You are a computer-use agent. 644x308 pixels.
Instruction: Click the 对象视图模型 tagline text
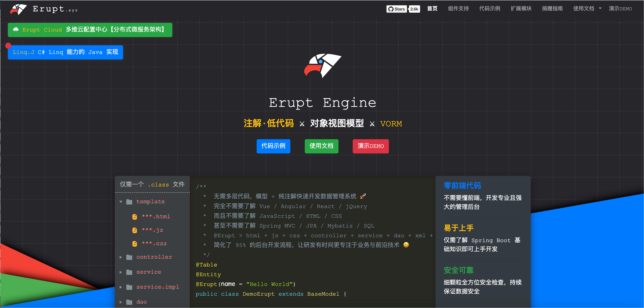point(337,123)
